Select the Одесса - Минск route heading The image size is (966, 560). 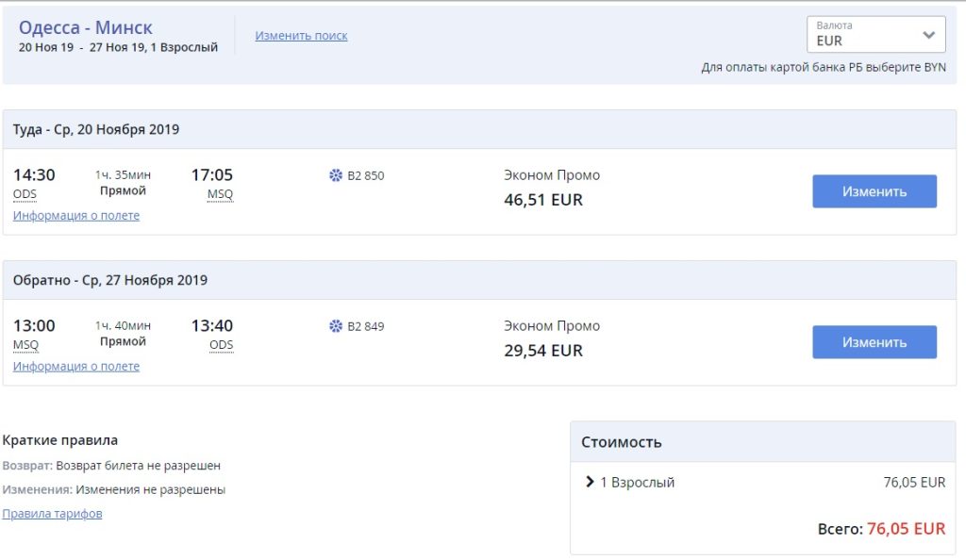[x=86, y=27]
